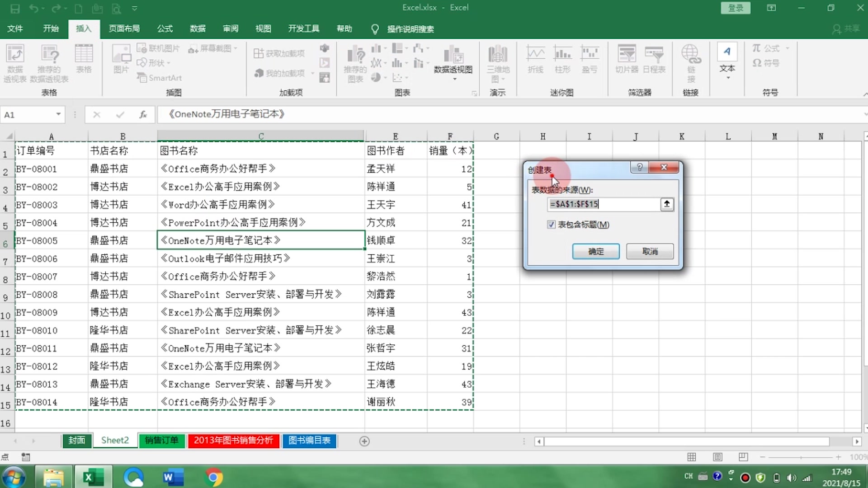Open the Quick Access Toolbar customize dropdown
Viewport: 868px width, 488px height.
134,8
